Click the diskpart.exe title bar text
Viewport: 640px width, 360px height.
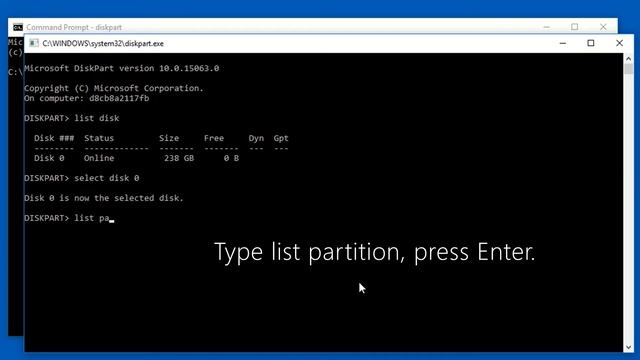[x=103, y=44]
